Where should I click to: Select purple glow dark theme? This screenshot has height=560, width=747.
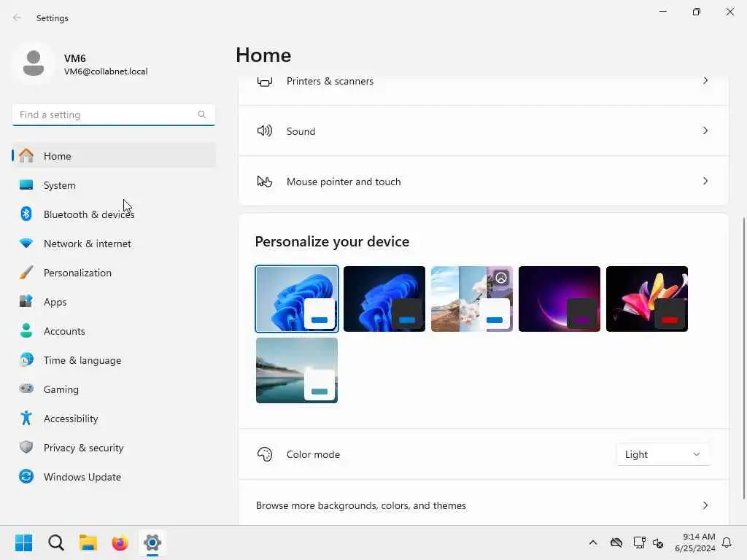pyautogui.click(x=560, y=298)
